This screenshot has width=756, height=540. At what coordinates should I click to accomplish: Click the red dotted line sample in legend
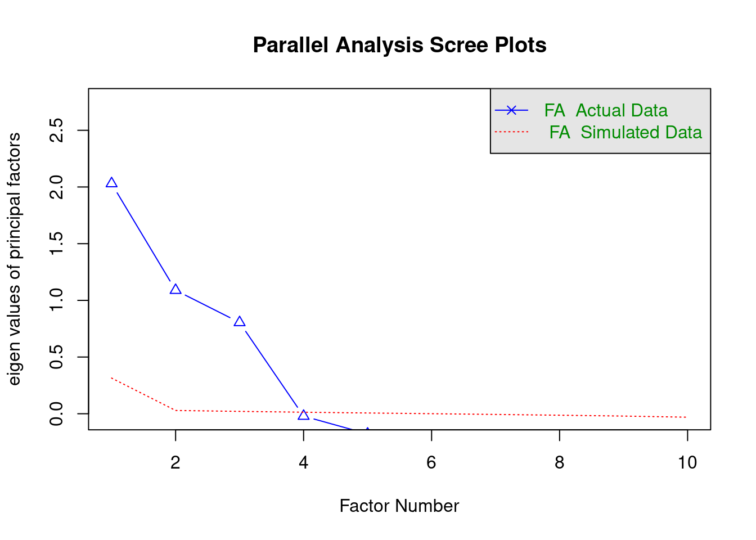coord(511,132)
